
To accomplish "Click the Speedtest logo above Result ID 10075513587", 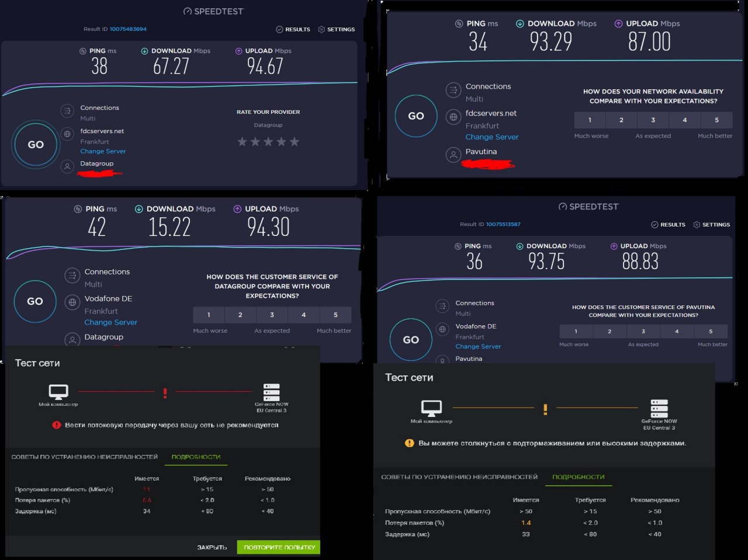I will [588, 207].
